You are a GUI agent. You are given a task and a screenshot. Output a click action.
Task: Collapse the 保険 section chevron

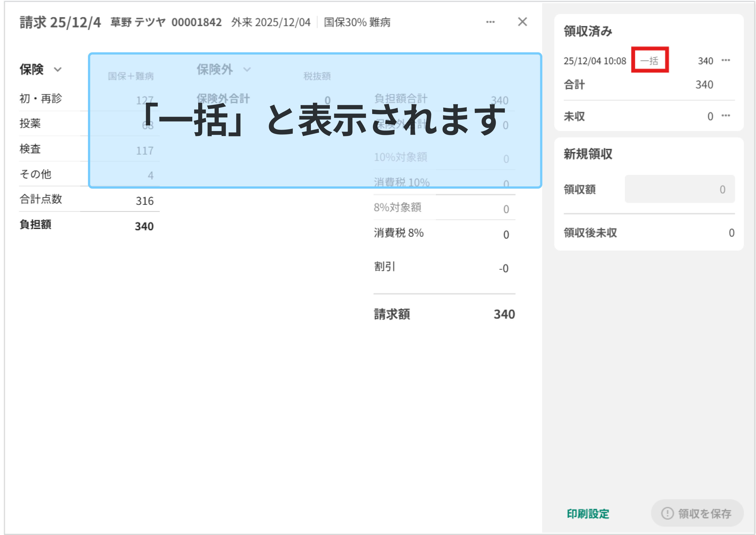pos(58,70)
